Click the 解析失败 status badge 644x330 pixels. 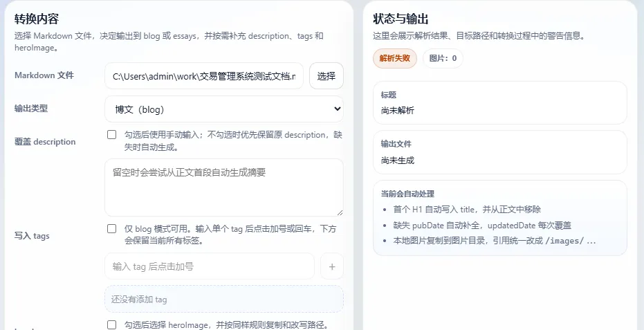coord(394,59)
